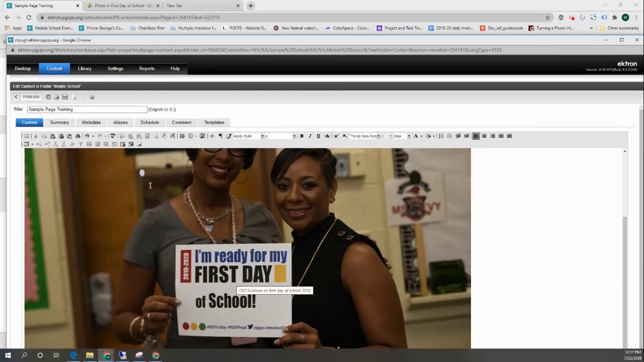The image size is (644, 362).
Task: Click the Undo icon in editor toolbar
Action: pos(87,136)
